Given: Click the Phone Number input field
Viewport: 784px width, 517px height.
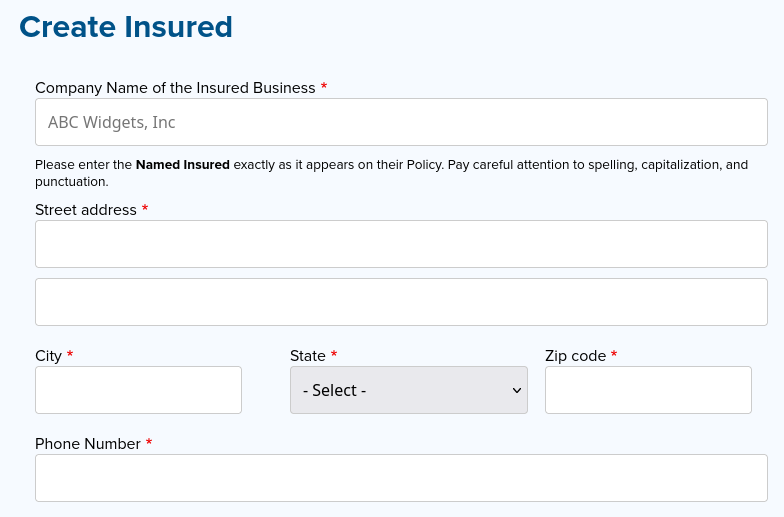Looking at the screenshot, I should pyautogui.click(x=401, y=478).
